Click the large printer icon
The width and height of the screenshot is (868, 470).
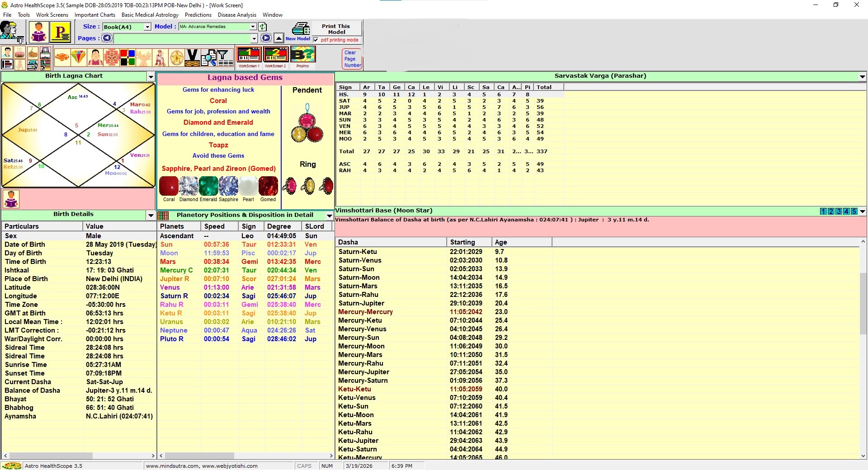coord(301,28)
